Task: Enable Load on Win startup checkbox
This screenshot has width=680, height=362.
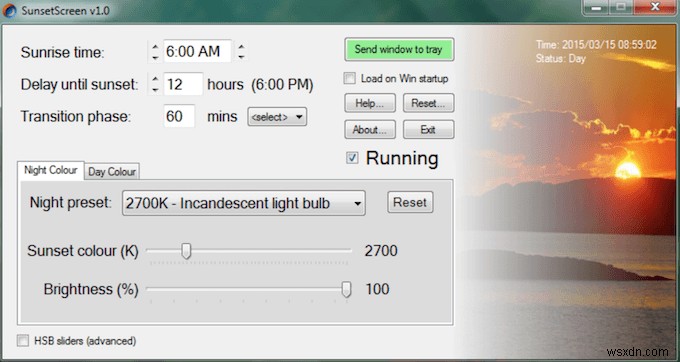Action: click(350, 78)
